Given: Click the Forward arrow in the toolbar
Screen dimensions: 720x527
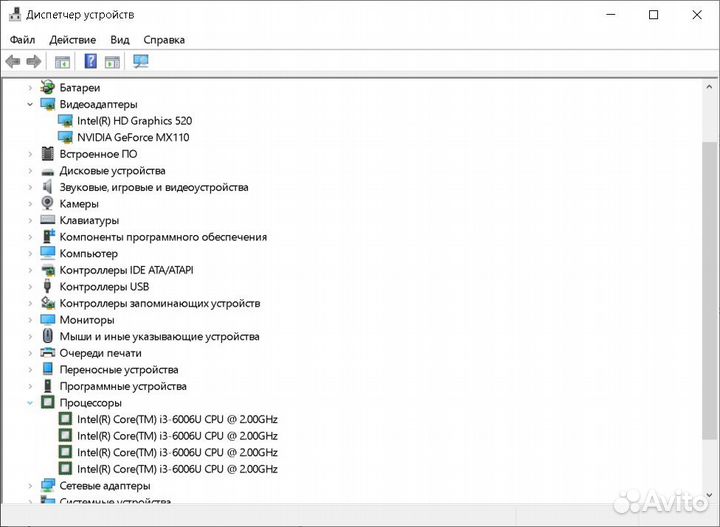Looking at the screenshot, I should tap(34, 62).
